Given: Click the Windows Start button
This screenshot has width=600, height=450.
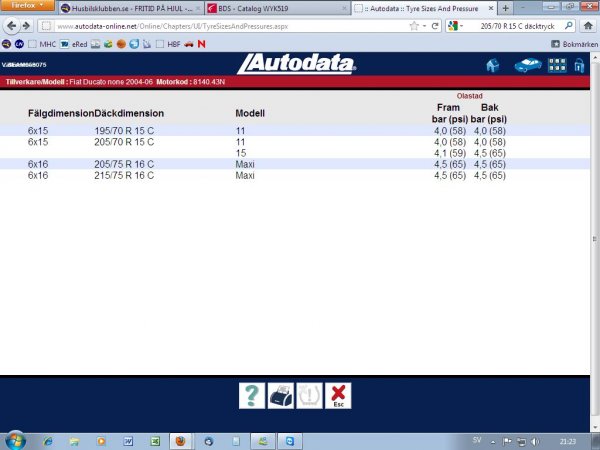Looking at the screenshot, I should coord(16,439).
